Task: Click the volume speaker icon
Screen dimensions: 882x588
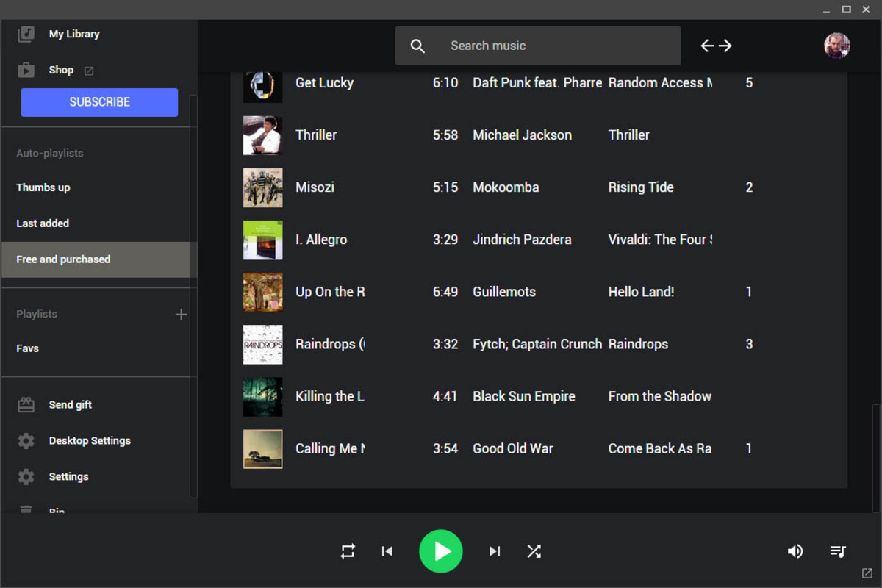Action: point(795,551)
